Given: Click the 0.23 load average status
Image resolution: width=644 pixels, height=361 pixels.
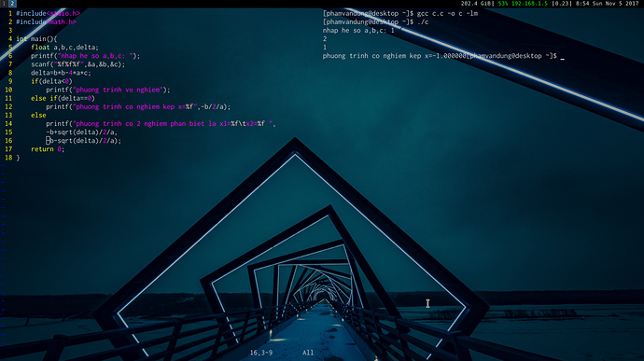Looking at the screenshot, I should click(x=561, y=4).
